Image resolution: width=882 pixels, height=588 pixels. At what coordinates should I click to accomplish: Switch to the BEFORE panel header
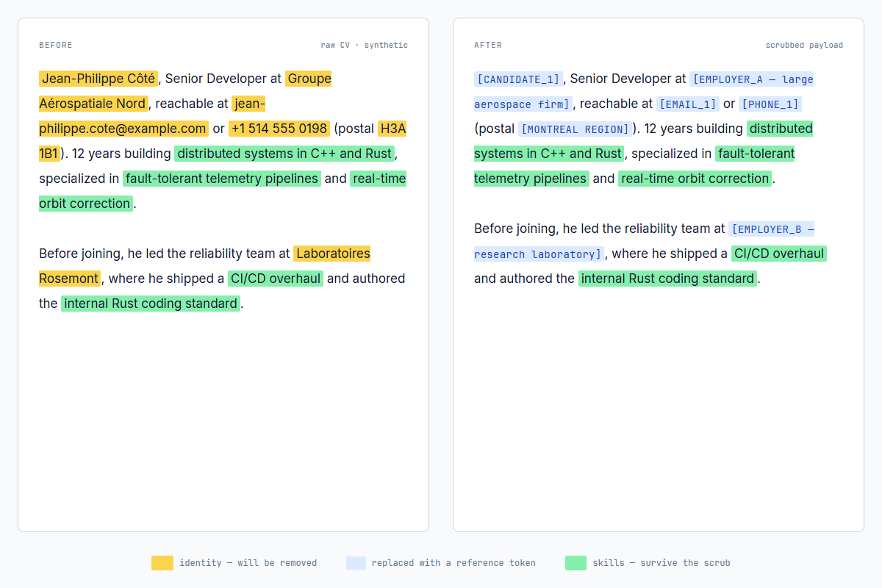tap(55, 45)
